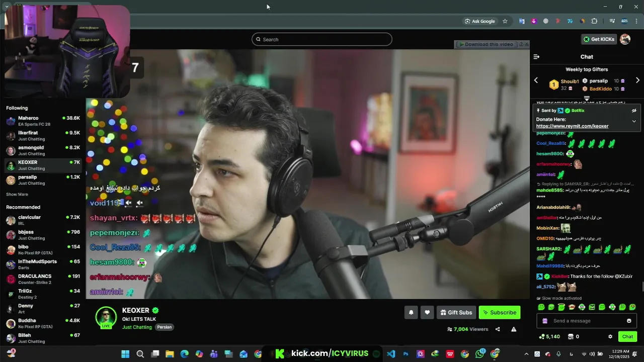The height and width of the screenshot is (362, 644).
Task: Click Ask Google in address bar
Action: pyautogui.click(x=480, y=21)
